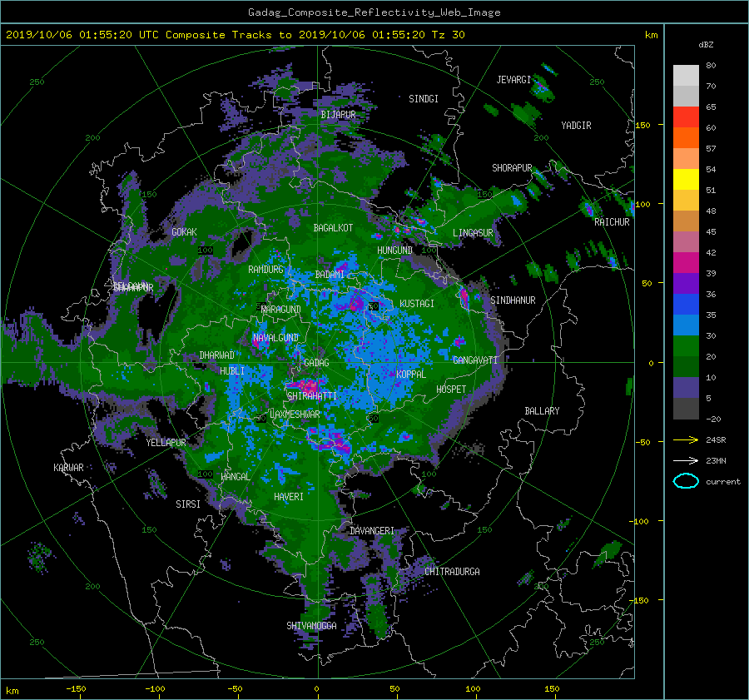Click the YADGIR city label
This screenshot has height=700, width=749.
click(x=576, y=126)
